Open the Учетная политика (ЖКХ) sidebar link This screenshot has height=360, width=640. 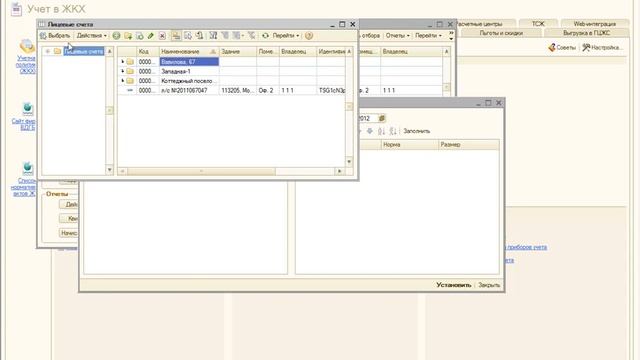click(26, 64)
